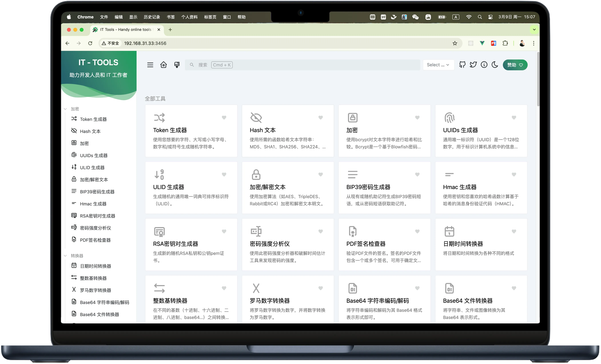Favorite the UUIDs 生成器 card heart
Viewport: 601px width, 364px height.
[514, 118]
